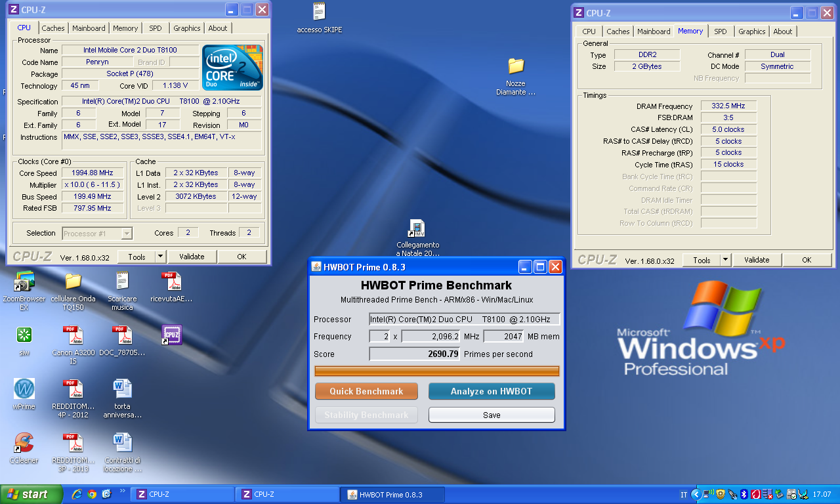Click the orange benchmark progress bar
The width and height of the screenshot is (840, 504).
(437, 371)
